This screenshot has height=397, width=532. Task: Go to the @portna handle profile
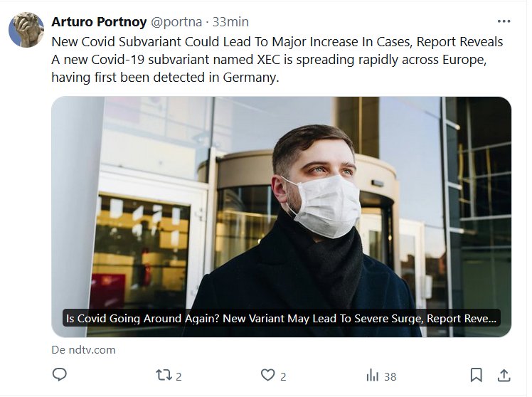pyautogui.click(x=176, y=22)
